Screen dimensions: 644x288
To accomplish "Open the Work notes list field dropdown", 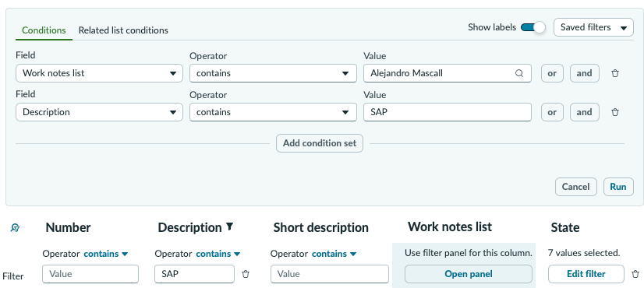I will tap(99, 73).
